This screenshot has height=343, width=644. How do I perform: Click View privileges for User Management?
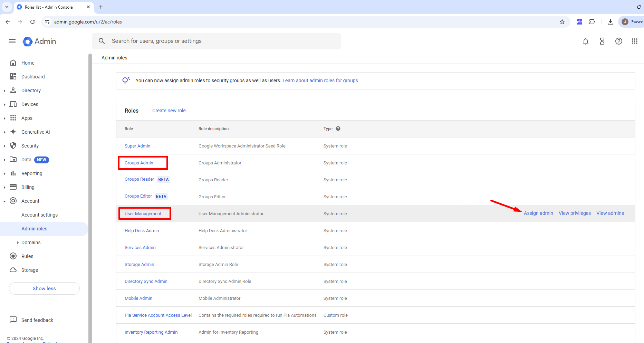click(575, 213)
